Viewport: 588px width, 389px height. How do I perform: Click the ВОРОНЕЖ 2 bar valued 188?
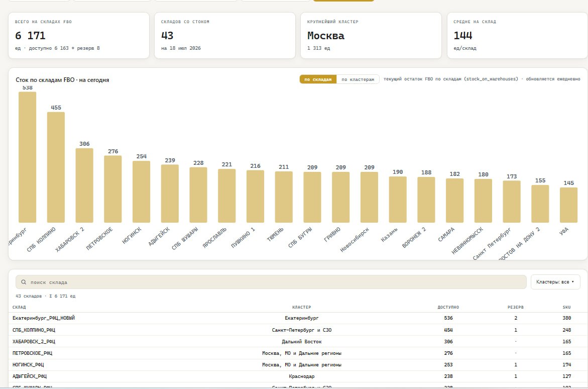426,200
